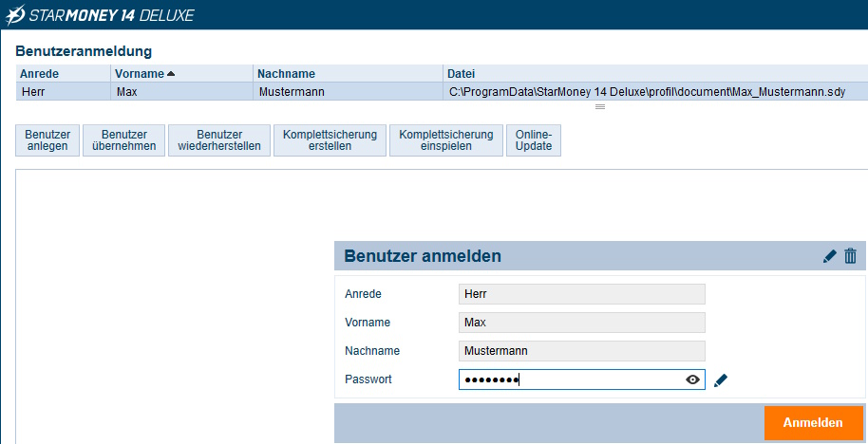The width and height of the screenshot is (868, 444).
Task: Click Benutzer übernehmen button
Action: click(x=123, y=140)
